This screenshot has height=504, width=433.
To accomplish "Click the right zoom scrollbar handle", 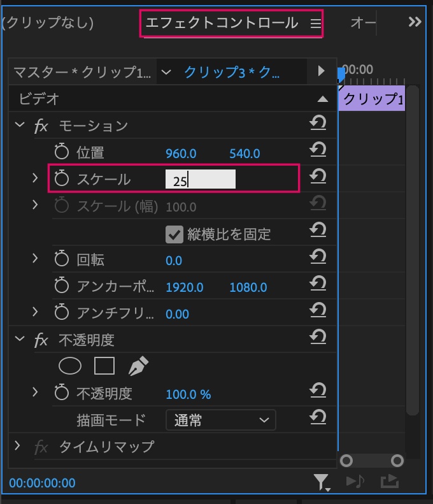I will pyautogui.click(x=397, y=461).
